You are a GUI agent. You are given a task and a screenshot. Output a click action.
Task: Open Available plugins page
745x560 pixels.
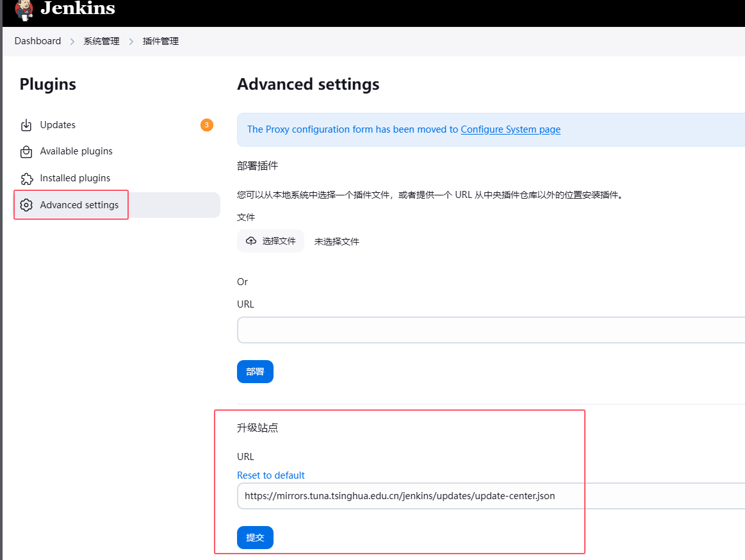tap(117, 152)
